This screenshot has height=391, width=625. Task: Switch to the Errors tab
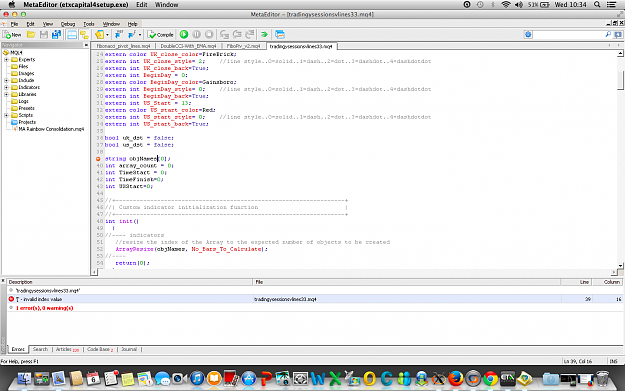coord(18,349)
